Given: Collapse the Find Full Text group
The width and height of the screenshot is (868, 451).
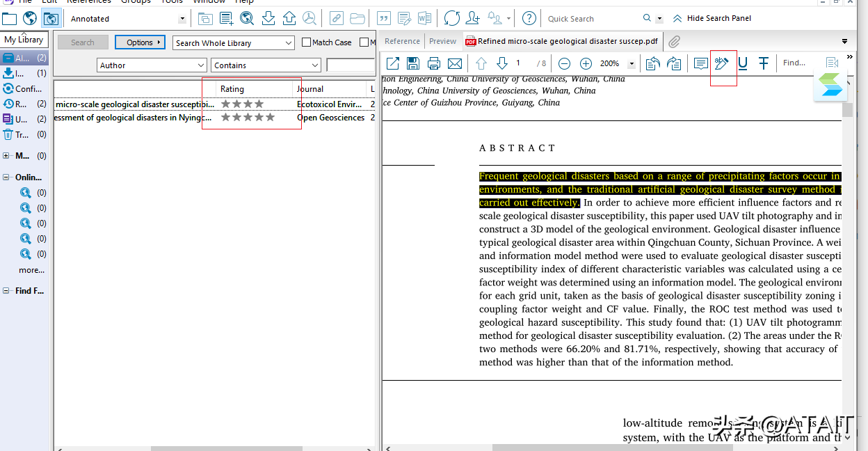Looking at the screenshot, I should 6,291.
